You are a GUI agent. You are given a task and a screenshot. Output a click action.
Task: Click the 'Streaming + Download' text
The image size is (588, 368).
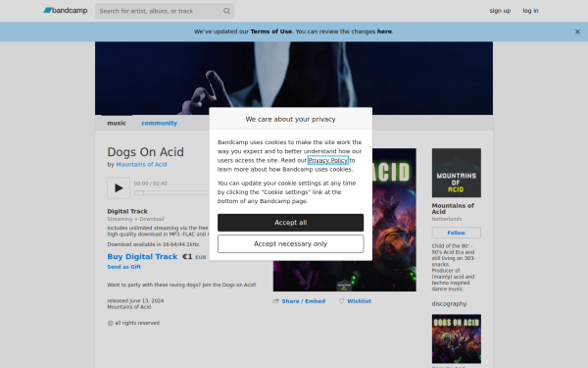[x=135, y=219]
